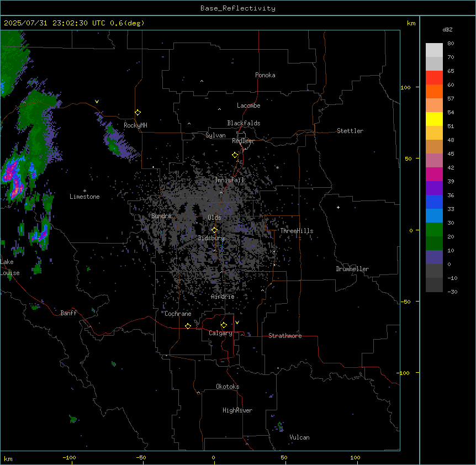Click the RedDeer city label
Screen dimensions: 476x465
click(243, 141)
